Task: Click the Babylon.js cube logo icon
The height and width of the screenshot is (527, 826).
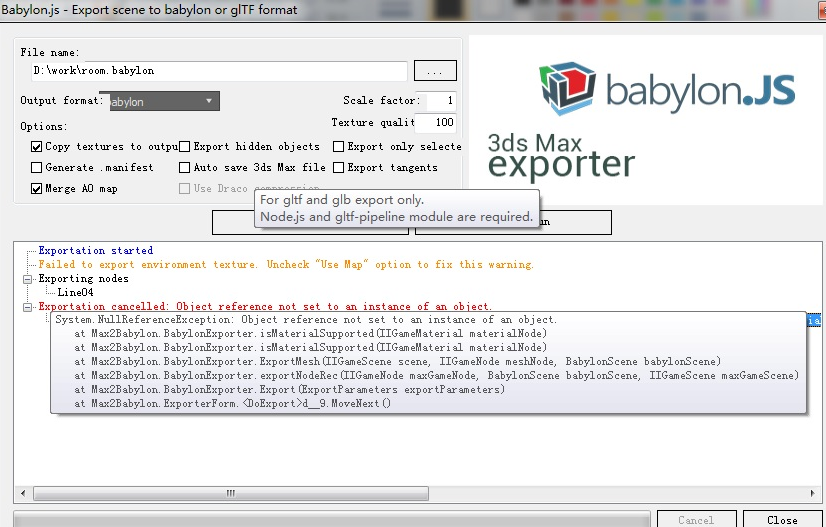Action: (x=568, y=88)
